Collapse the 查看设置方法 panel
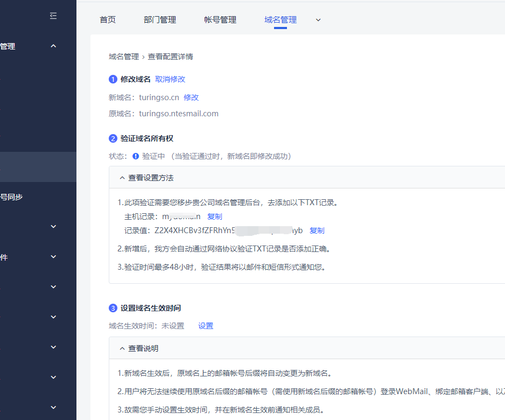 (145, 178)
